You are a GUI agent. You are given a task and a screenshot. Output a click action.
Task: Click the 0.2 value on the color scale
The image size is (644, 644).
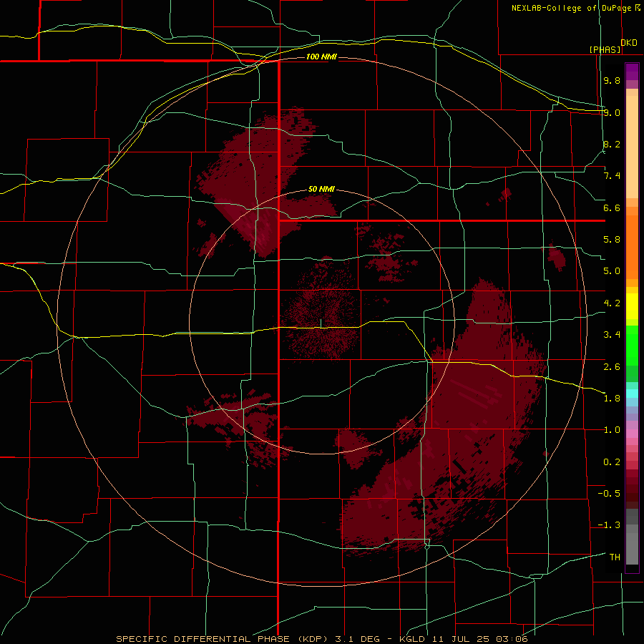612,462
